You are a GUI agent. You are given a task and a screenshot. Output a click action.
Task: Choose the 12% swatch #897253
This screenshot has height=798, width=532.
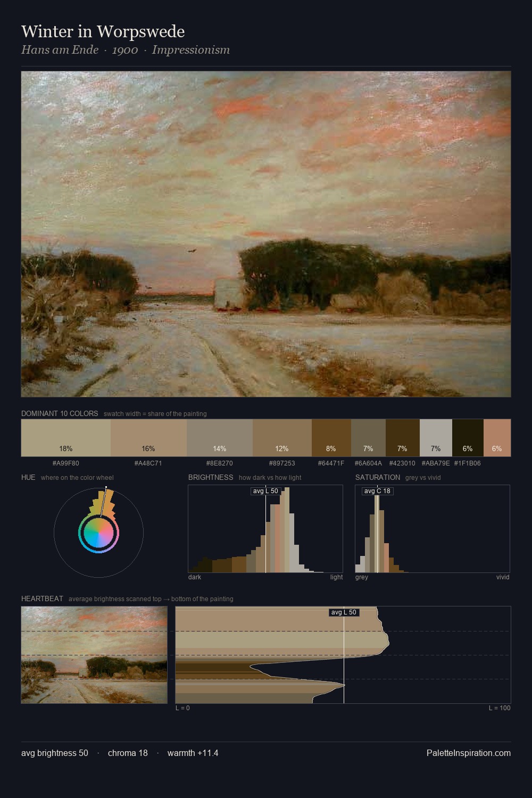tap(282, 438)
